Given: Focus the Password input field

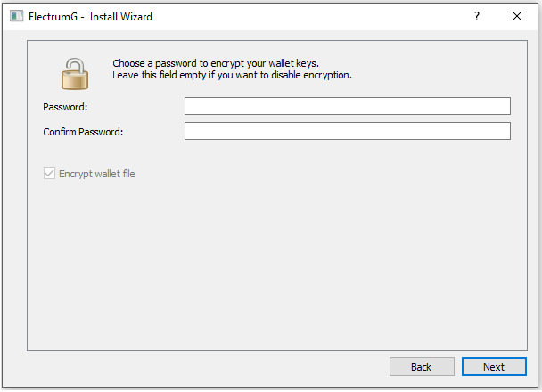Looking at the screenshot, I should (347, 107).
